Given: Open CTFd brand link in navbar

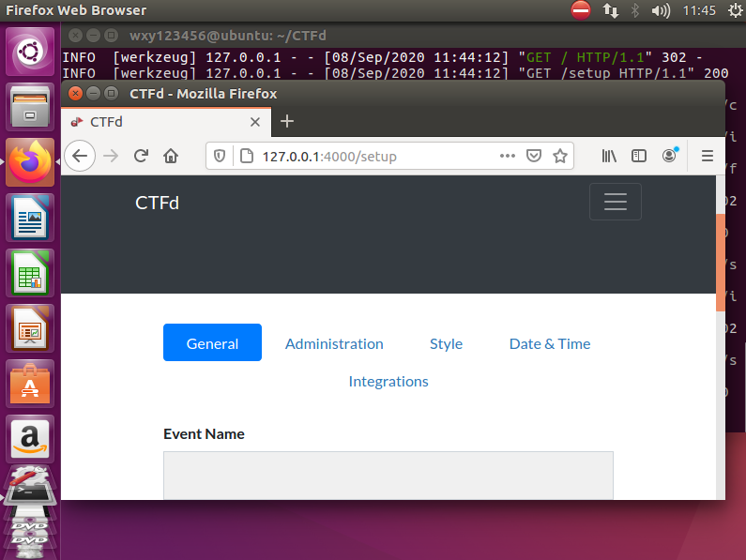Looking at the screenshot, I should tap(157, 204).
